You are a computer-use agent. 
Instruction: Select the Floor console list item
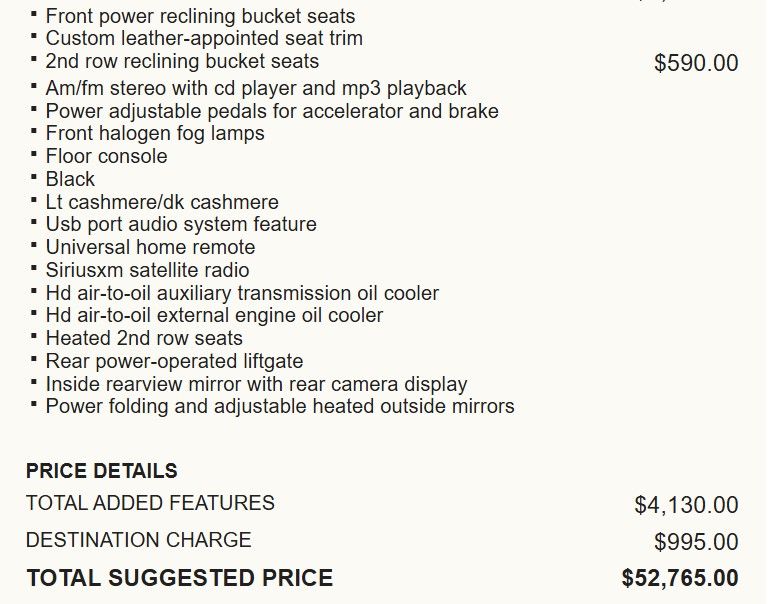106,156
